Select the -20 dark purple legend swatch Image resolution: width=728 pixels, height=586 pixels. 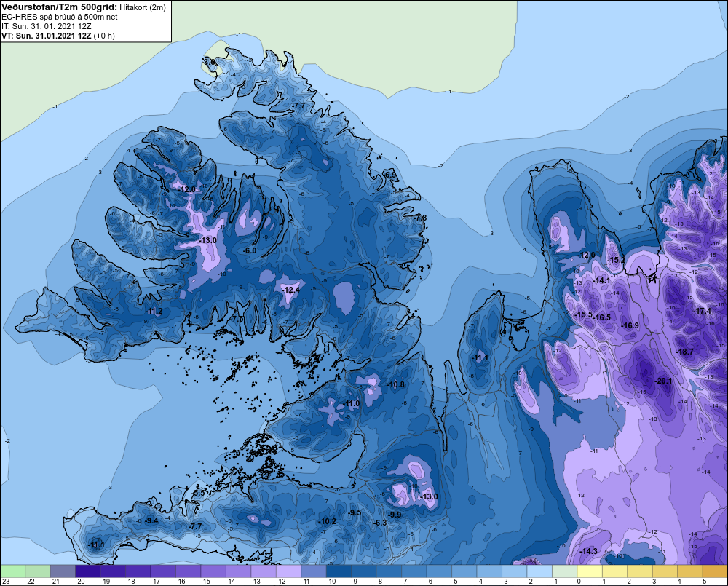coord(88,571)
